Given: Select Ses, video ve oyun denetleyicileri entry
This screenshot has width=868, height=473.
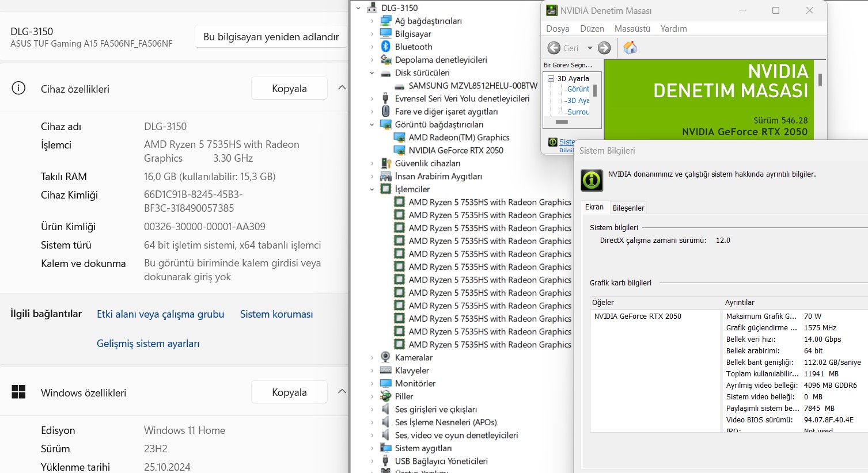Looking at the screenshot, I should coord(456,435).
